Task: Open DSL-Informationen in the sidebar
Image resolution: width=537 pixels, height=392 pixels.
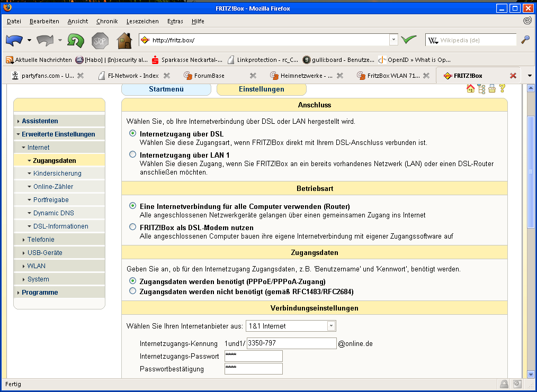Action: (60, 226)
